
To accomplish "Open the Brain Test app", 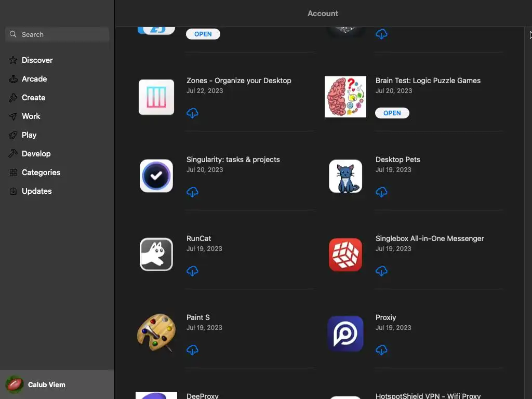I will [392, 113].
